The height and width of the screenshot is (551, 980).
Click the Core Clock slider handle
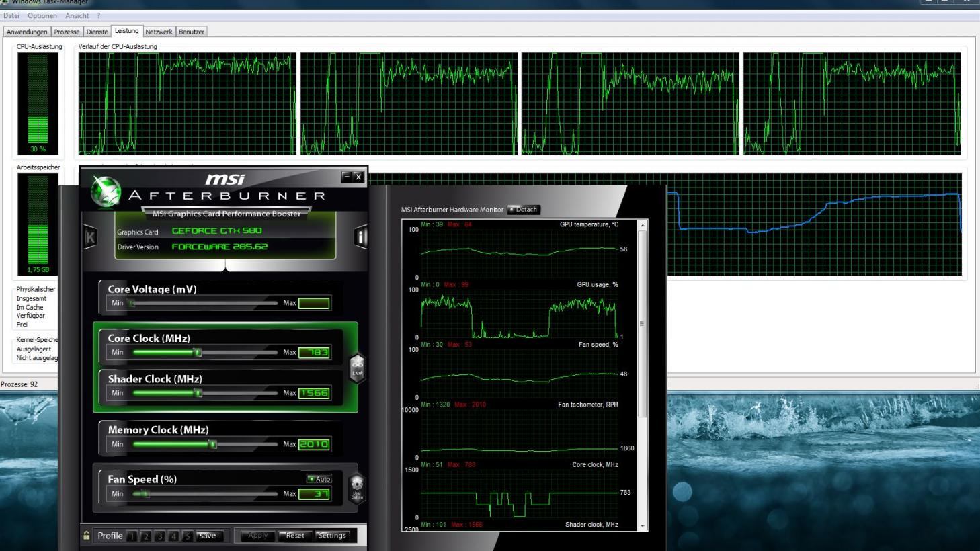[198, 352]
